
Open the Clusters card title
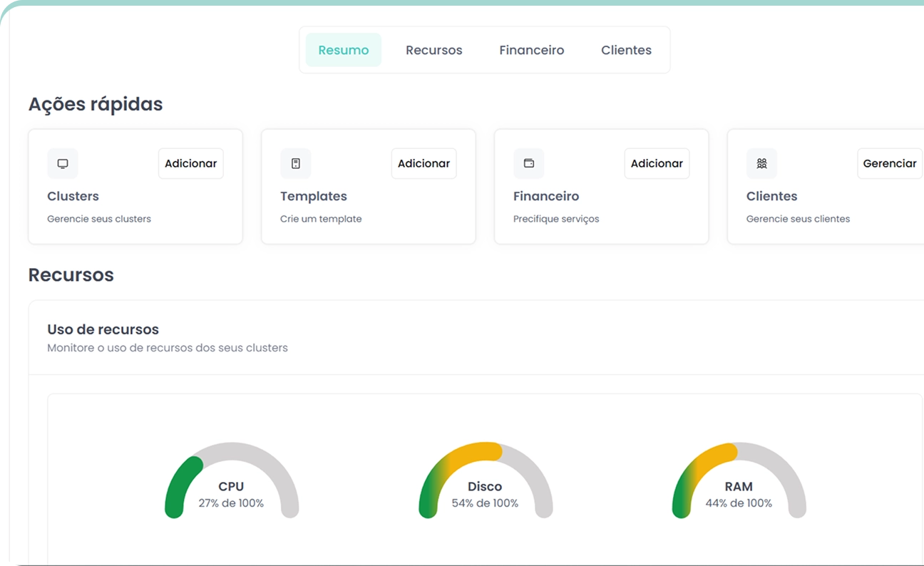point(73,196)
